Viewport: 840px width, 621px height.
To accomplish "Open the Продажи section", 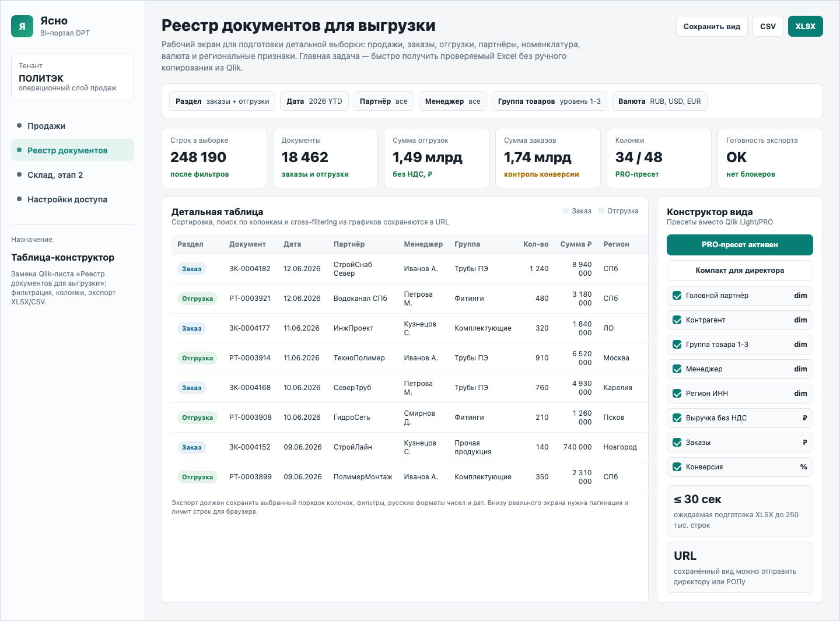I will click(x=72, y=126).
